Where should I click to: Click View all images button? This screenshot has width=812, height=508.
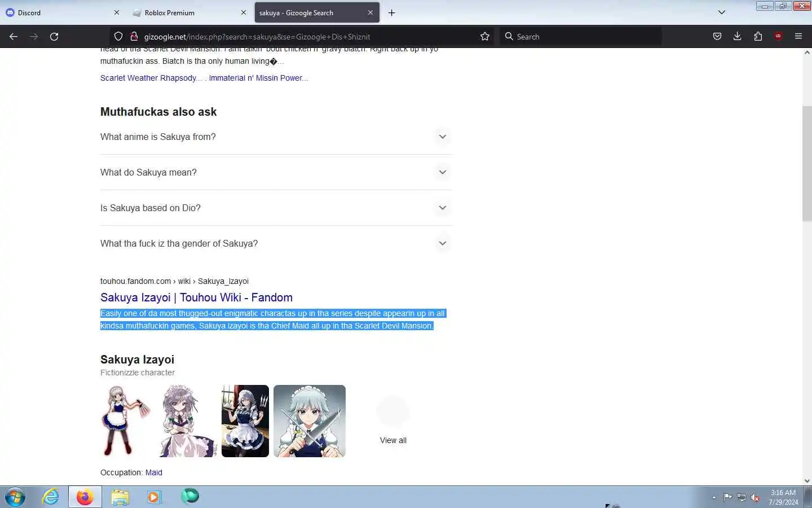point(393,421)
